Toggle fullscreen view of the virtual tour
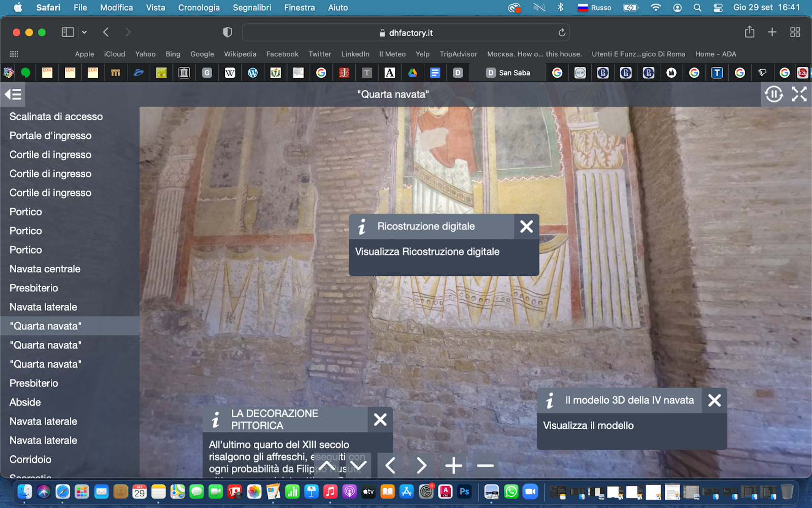The height and width of the screenshot is (508, 812). [x=799, y=94]
